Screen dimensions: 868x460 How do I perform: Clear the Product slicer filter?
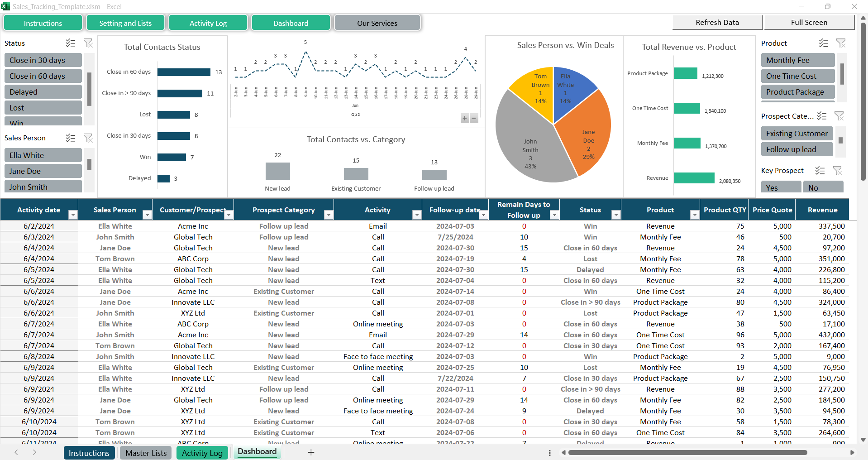841,43
